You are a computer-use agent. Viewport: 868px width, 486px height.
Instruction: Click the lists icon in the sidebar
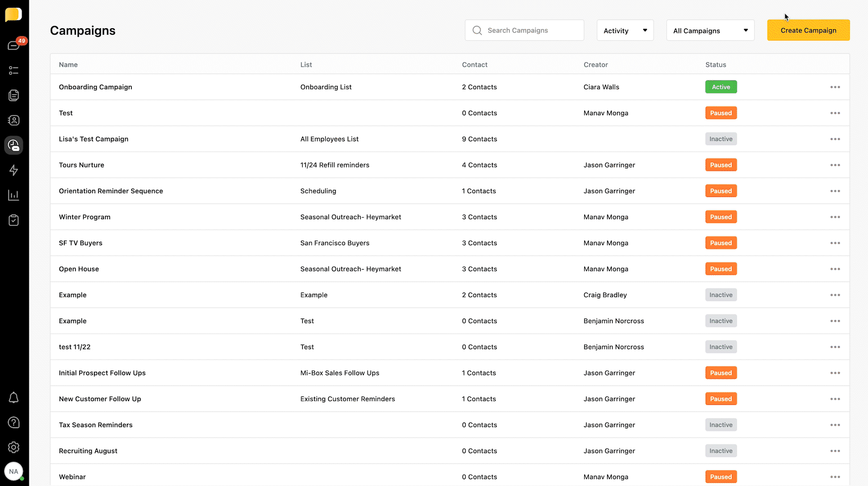click(13, 71)
